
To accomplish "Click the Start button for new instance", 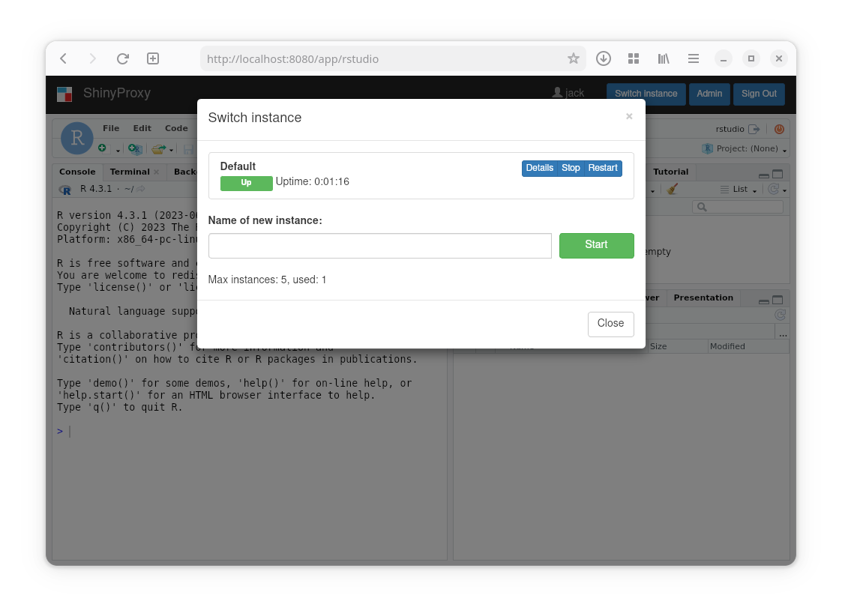I will [x=596, y=245].
